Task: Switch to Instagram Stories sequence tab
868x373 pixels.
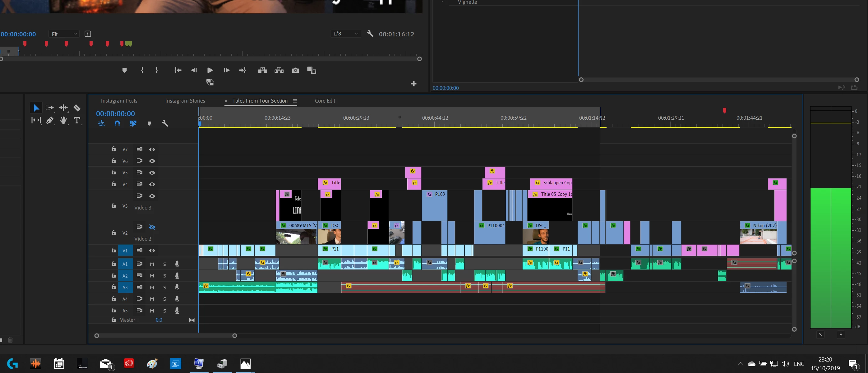Action: click(185, 101)
